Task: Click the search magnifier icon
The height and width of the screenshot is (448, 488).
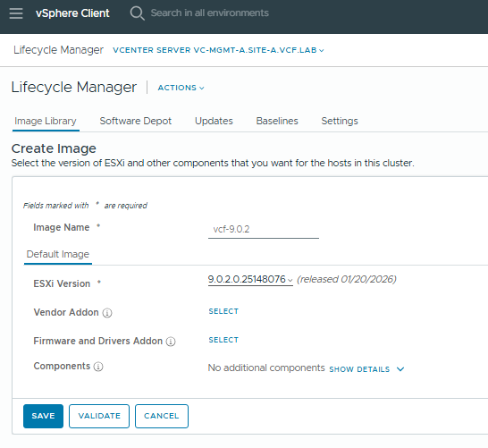Action: click(x=137, y=13)
